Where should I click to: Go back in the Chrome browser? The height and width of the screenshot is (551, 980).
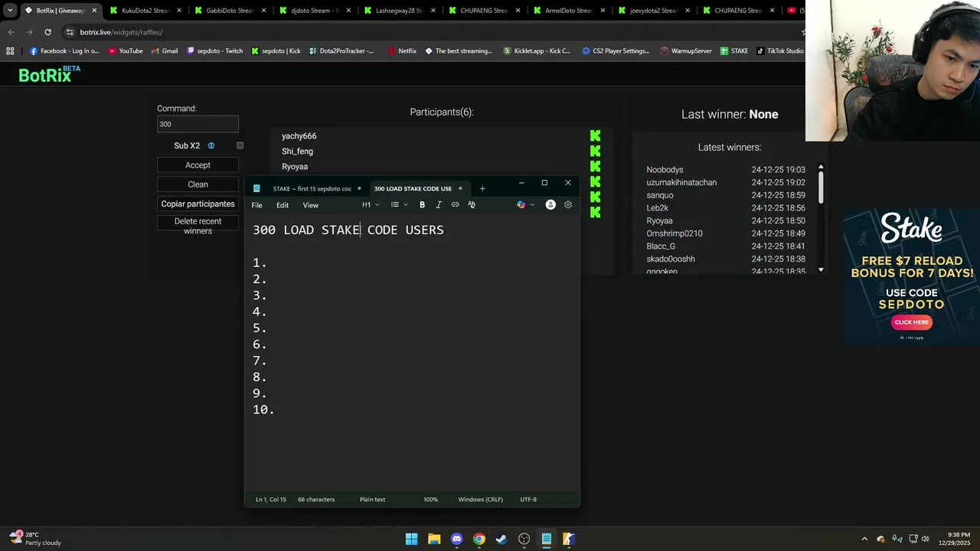coord(11,32)
